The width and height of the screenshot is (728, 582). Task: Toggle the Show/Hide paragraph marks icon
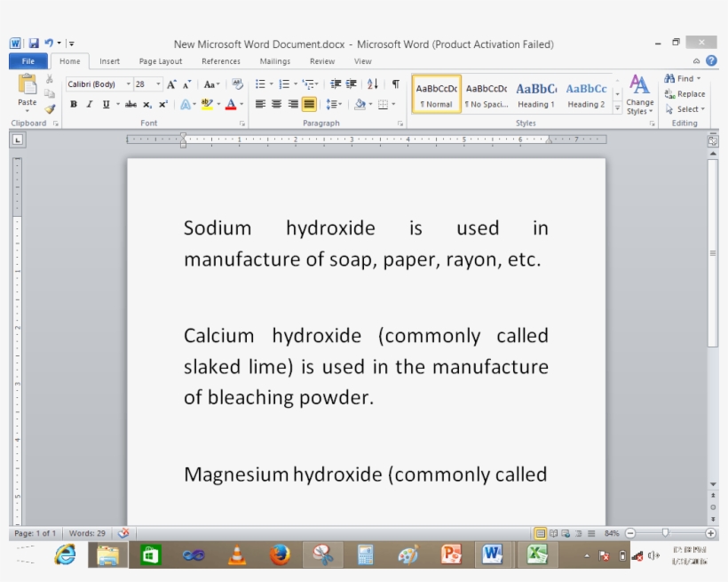click(396, 84)
